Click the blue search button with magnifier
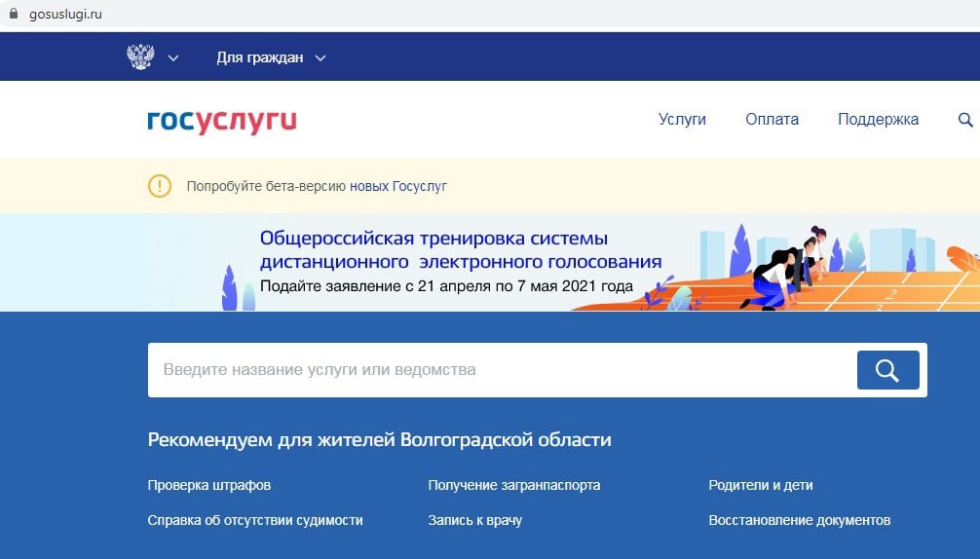 (x=887, y=370)
